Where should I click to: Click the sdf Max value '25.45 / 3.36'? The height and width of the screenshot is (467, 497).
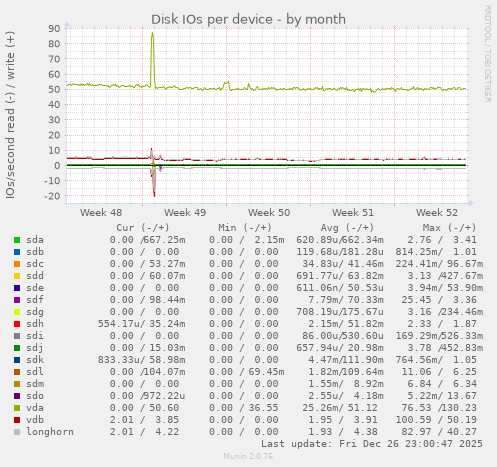439,300
